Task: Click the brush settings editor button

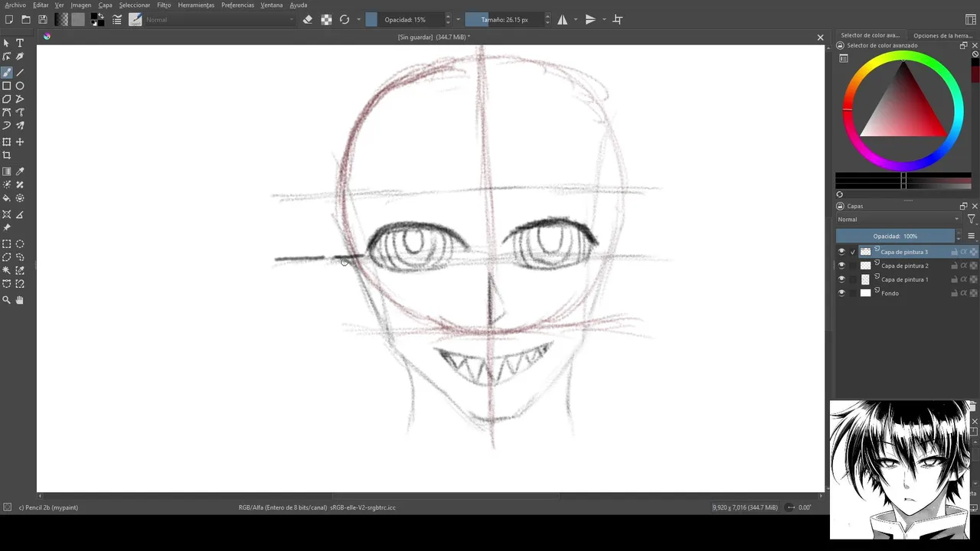Action: tap(117, 20)
